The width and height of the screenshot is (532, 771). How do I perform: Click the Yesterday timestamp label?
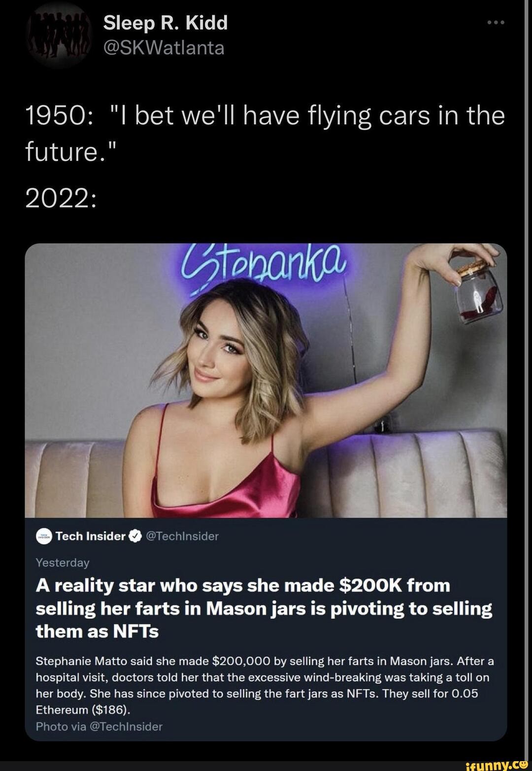pos(63,562)
